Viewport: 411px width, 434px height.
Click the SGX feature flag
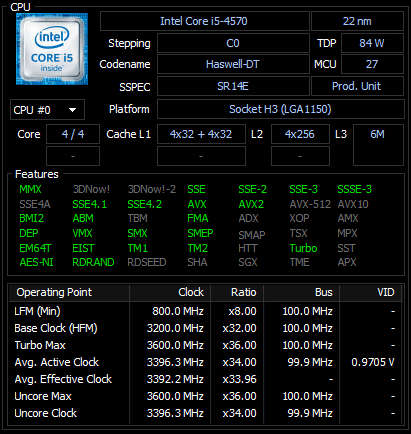click(248, 262)
